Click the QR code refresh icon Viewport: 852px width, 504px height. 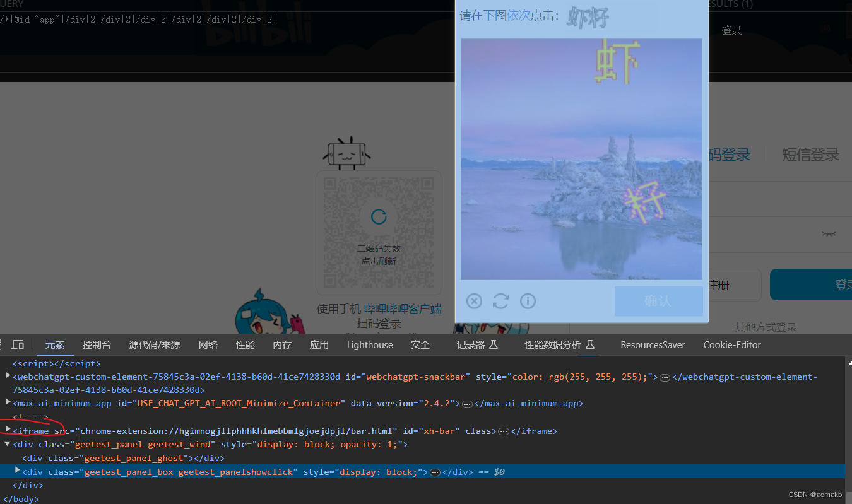[379, 217]
